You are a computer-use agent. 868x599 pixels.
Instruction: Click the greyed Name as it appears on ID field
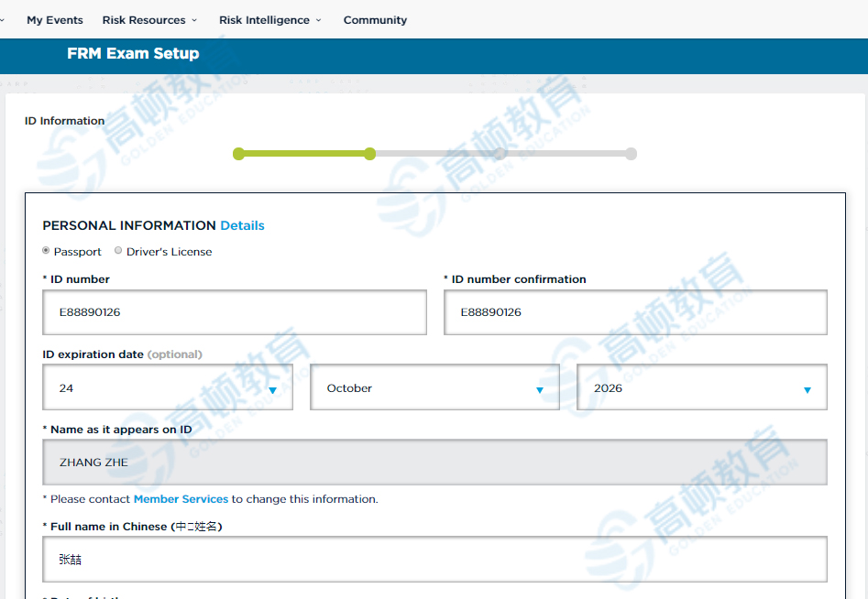(x=435, y=463)
